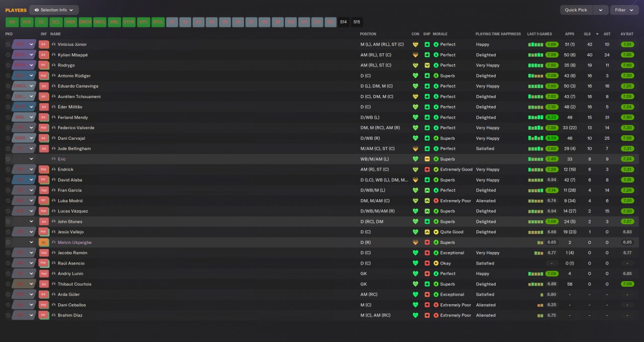Click Dani Carvajal's last 5 games form bars
The width and height of the screenshot is (644, 342).
536,138
